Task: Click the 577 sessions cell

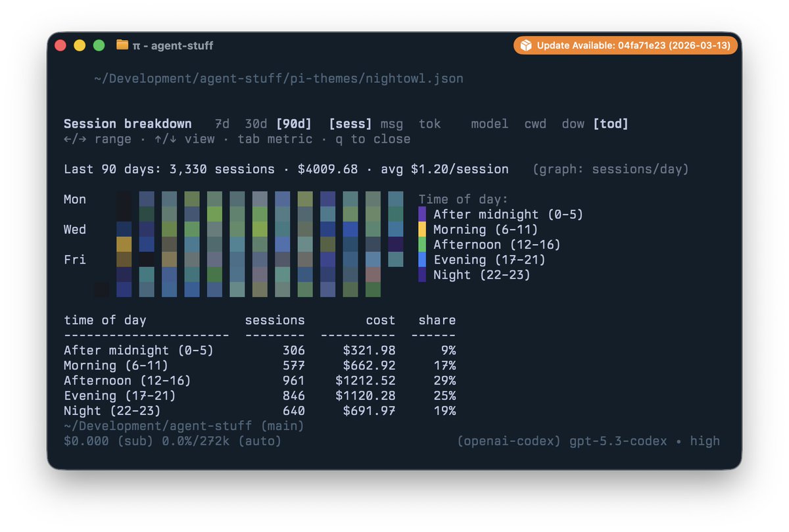Action: pos(294,366)
